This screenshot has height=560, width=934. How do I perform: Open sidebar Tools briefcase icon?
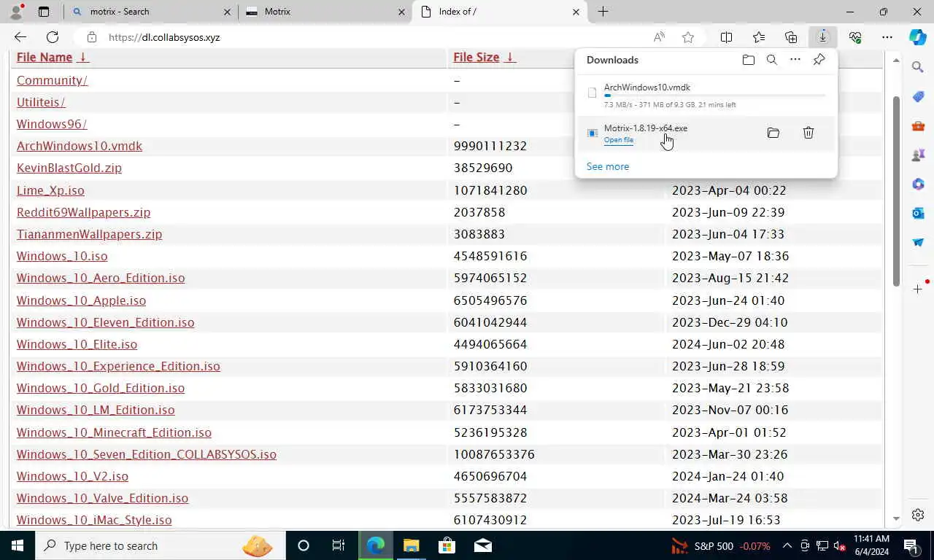click(918, 125)
